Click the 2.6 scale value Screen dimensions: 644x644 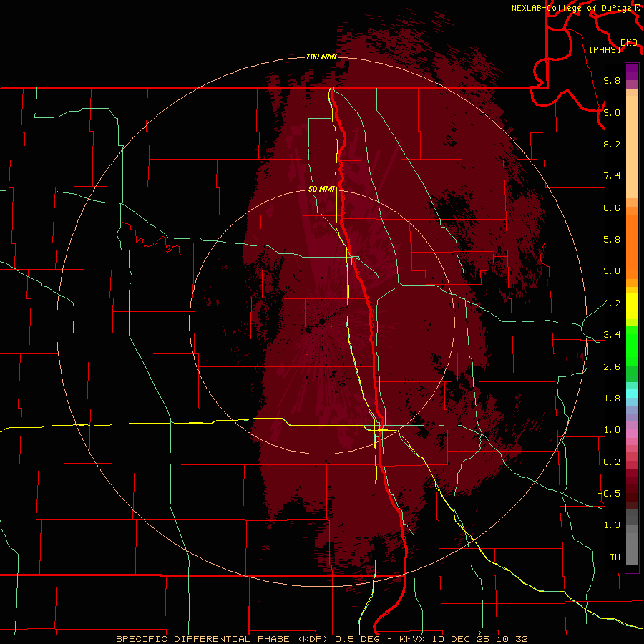(612, 367)
